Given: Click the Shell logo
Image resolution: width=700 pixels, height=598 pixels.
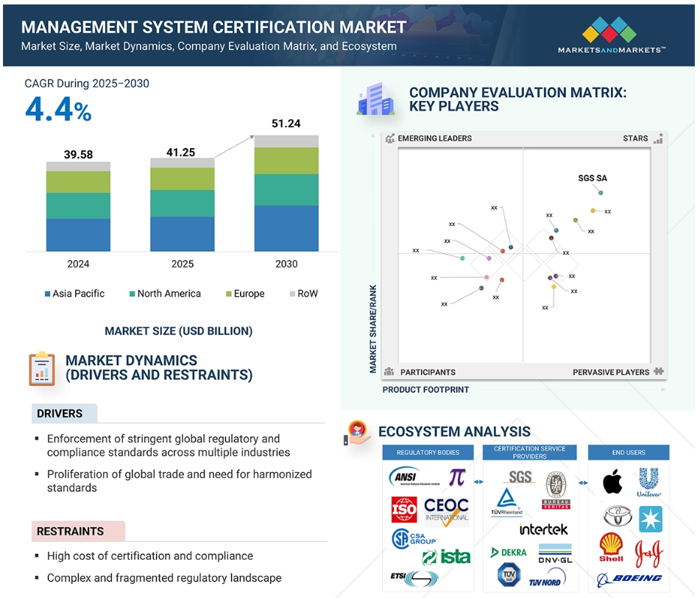Looking at the screenshot, I should click(611, 547).
